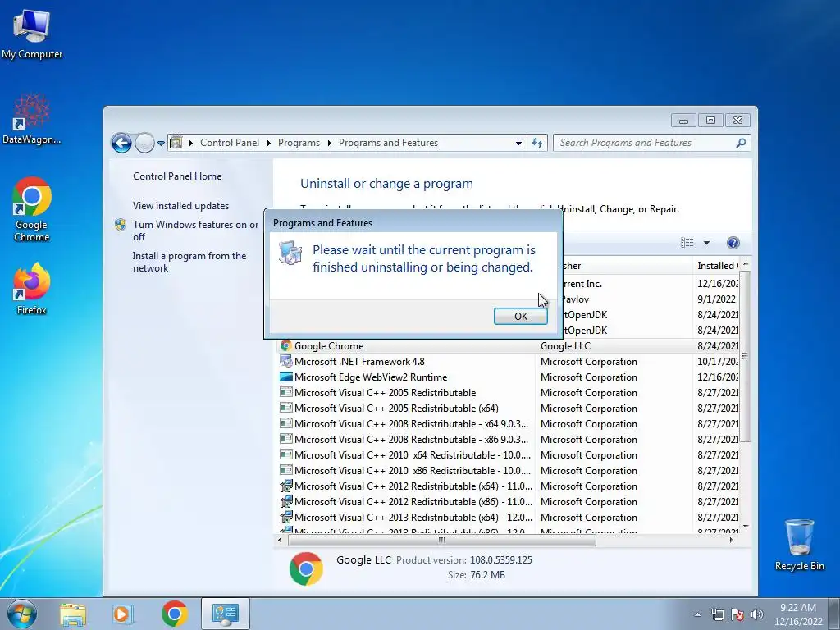Click Google LLC publisher cell
This screenshot has height=630, width=840.
pyautogui.click(x=564, y=346)
